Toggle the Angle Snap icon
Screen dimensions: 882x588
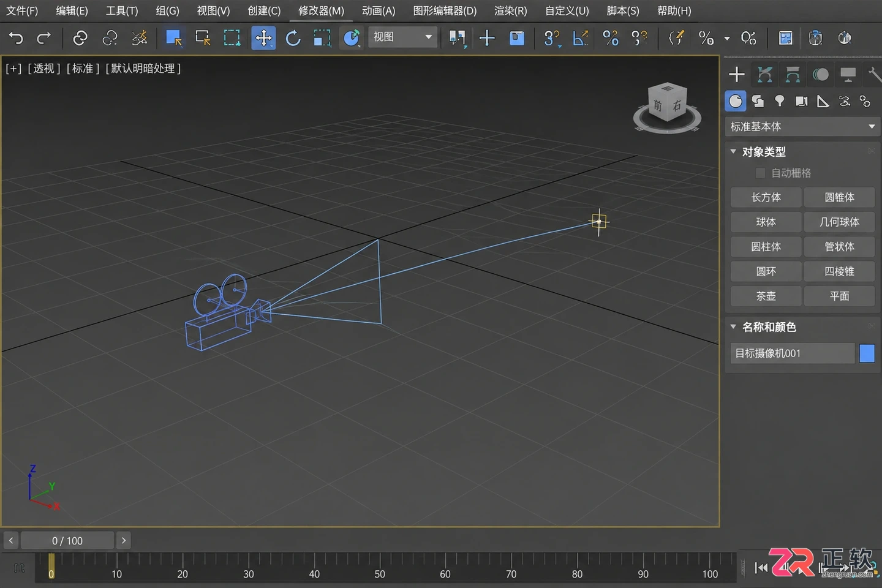[x=580, y=38]
